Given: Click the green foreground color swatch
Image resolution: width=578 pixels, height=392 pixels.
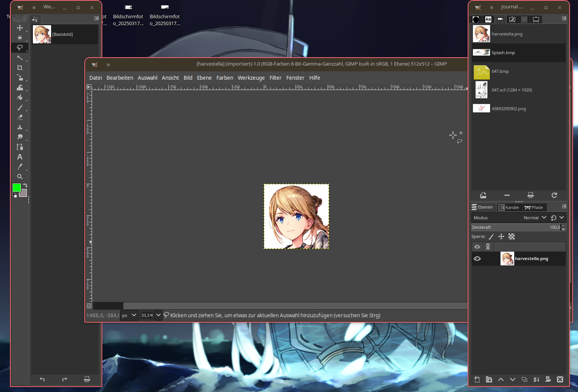Looking at the screenshot, I should [x=16, y=187].
